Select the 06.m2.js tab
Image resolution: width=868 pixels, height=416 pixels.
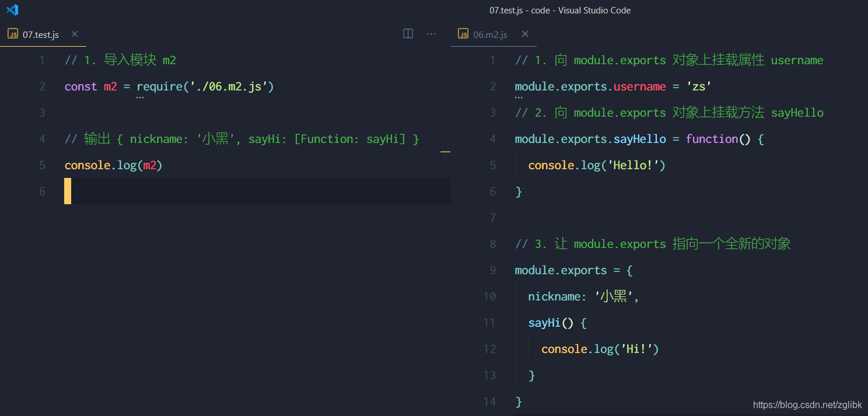tap(494, 34)
